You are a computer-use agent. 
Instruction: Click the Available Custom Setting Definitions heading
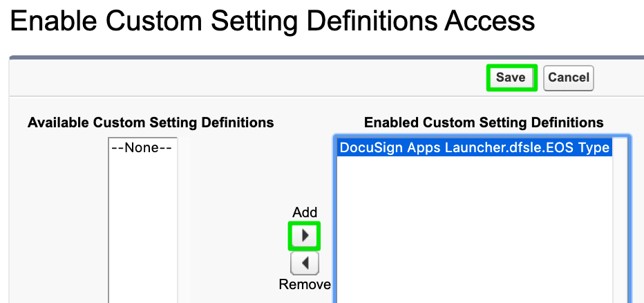pos(151,122)
